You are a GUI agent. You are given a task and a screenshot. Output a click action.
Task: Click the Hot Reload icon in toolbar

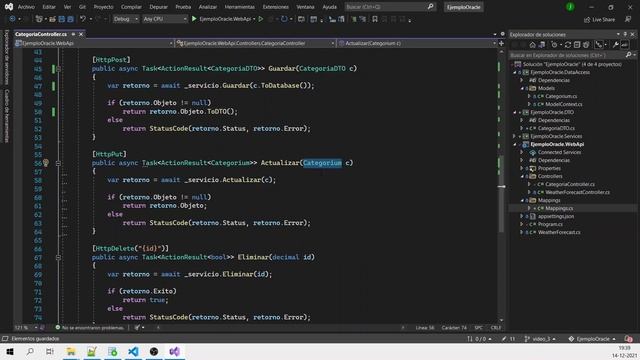284,19
